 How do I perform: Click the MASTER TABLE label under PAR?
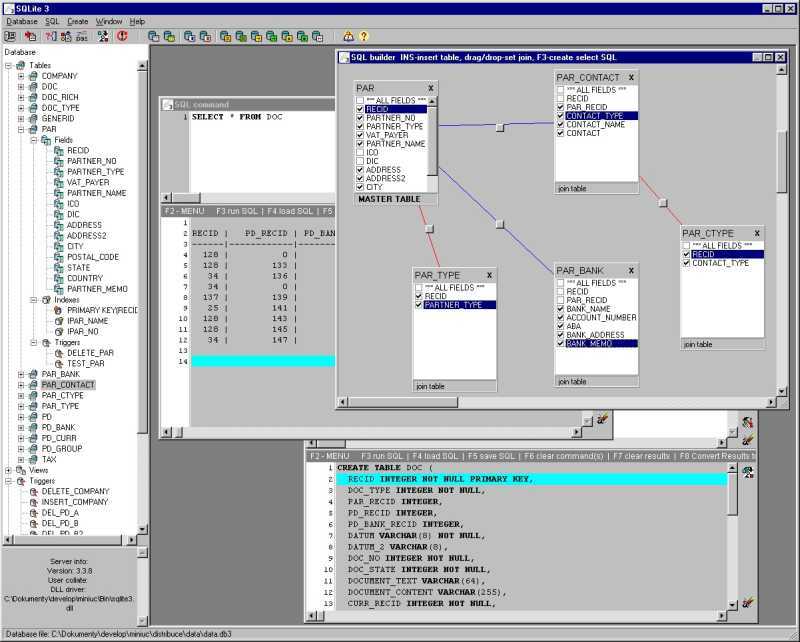point(389,199)
